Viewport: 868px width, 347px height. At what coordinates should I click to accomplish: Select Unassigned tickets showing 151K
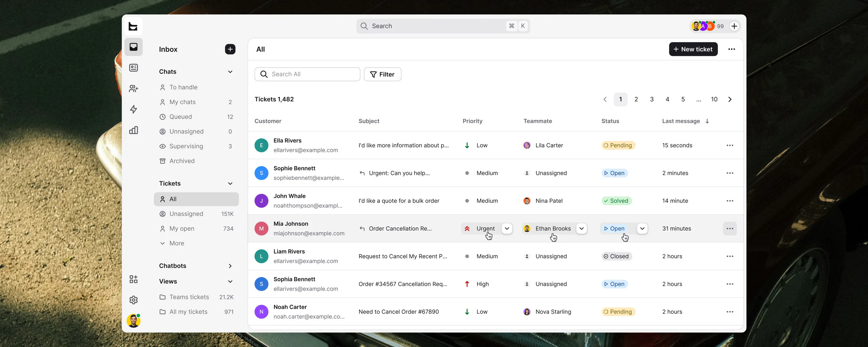tap(196, 214)
